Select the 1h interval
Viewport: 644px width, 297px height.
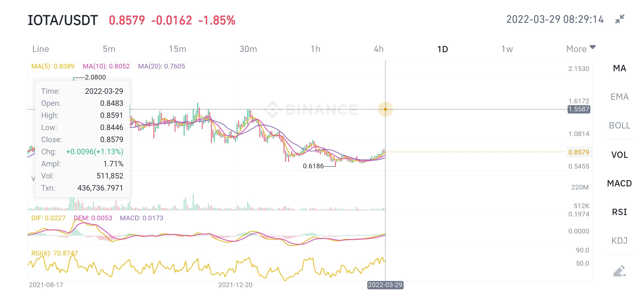point(315,49)
